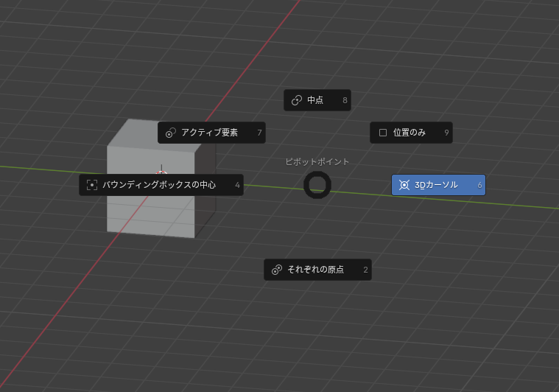Choose 中点 text in the pie menu
Viewport: 559px width, 392px height.
tap(315, 100)
